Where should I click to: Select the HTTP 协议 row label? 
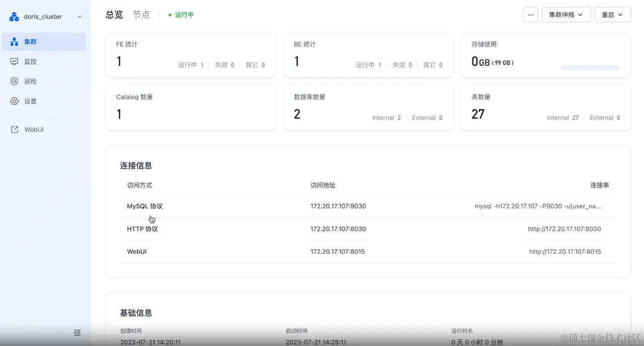[x=142, y=229]
